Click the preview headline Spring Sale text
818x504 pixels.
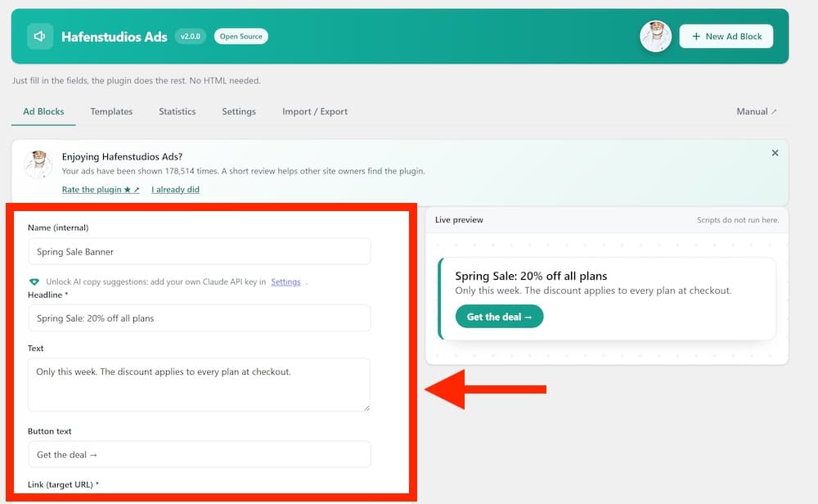531,276
